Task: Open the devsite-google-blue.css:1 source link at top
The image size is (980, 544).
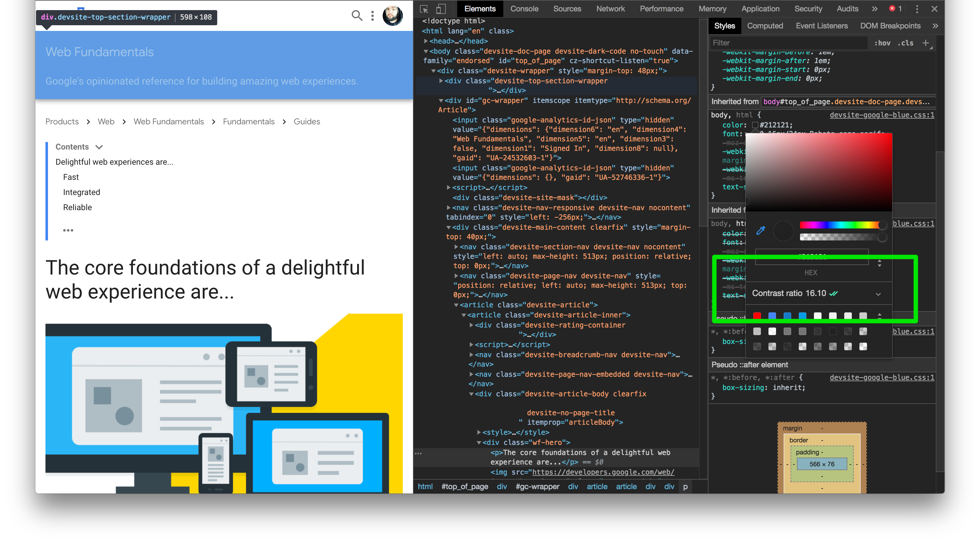Action: (881, 115)
